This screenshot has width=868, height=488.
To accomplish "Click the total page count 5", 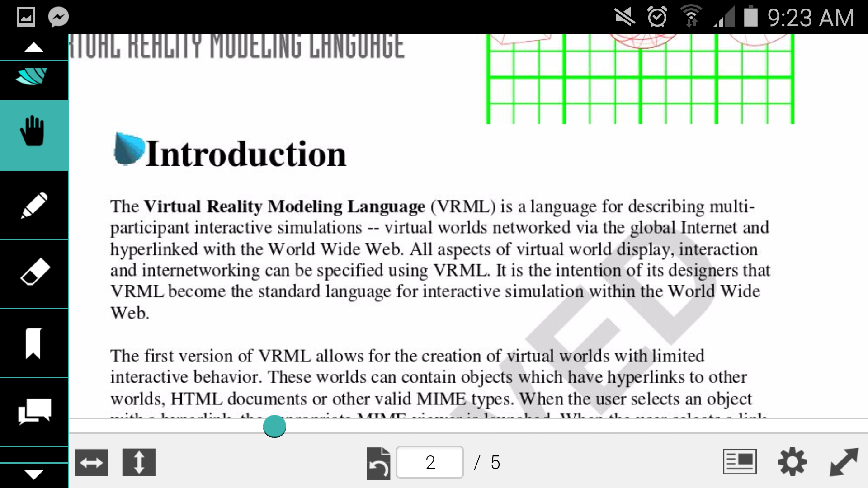I will coord(495,462).
